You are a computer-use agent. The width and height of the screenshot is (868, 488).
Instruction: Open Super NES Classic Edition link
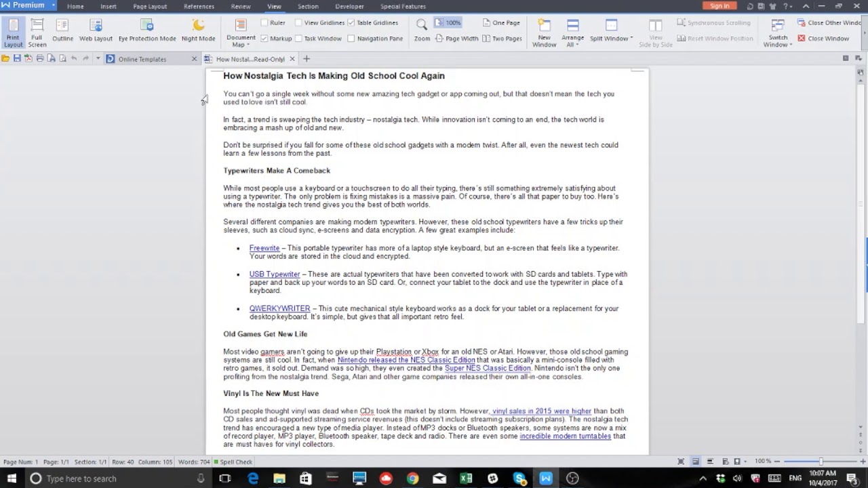pos(488,368)
